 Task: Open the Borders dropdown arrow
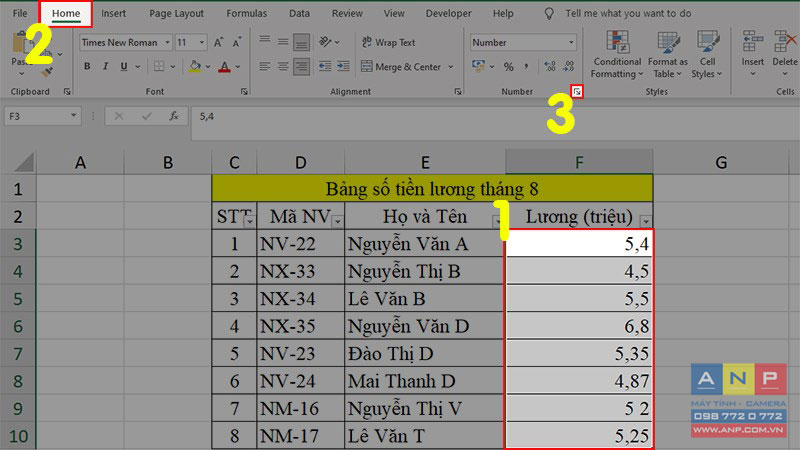(173, 66)
